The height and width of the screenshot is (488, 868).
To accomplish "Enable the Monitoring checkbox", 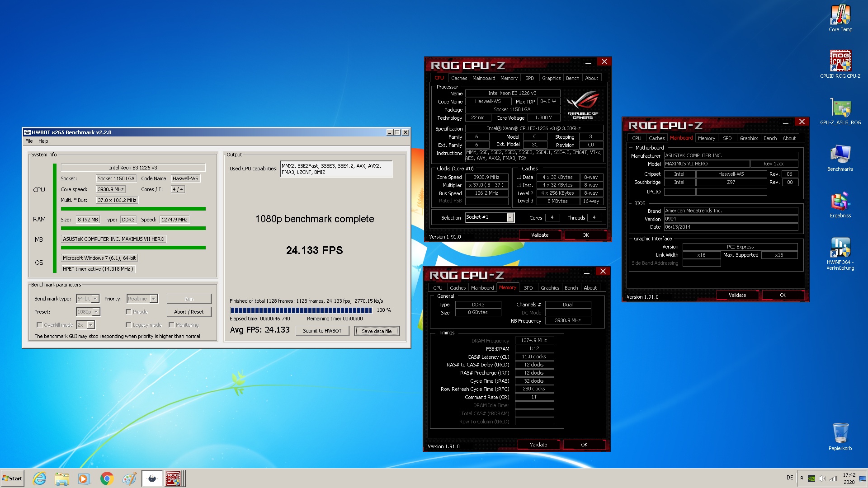I will tap(171, 325).
